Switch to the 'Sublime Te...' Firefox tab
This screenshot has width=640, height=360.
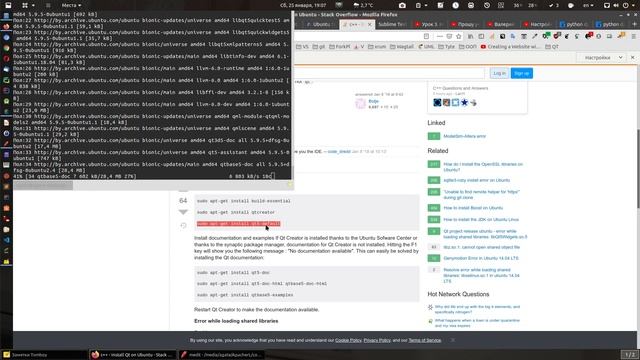[391, 24]
